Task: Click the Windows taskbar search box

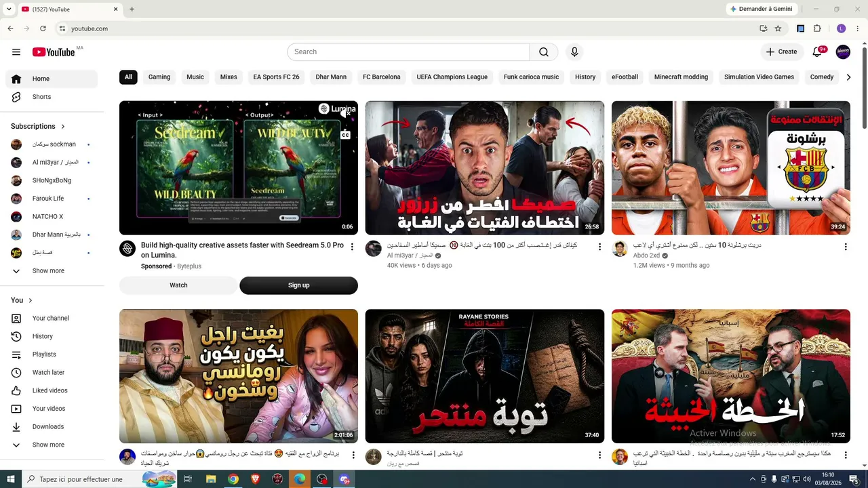Action: pos(100,479)
